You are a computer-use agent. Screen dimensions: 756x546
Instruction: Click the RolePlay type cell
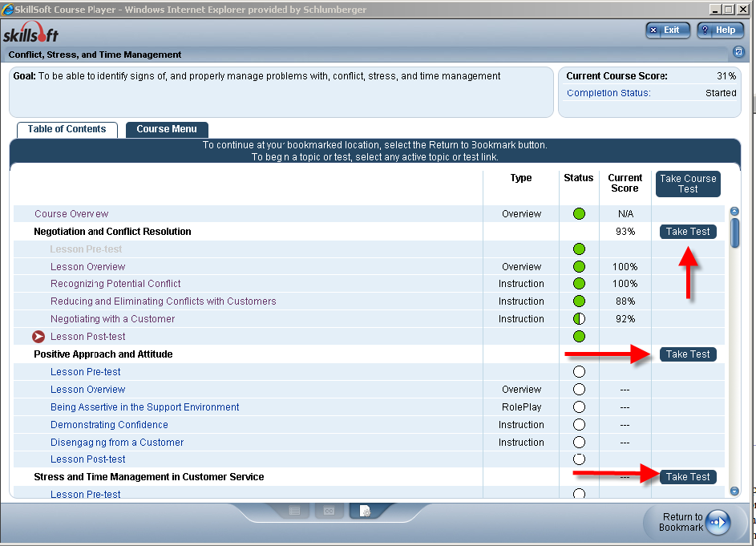pyautogui.click(x=522, y=407)
